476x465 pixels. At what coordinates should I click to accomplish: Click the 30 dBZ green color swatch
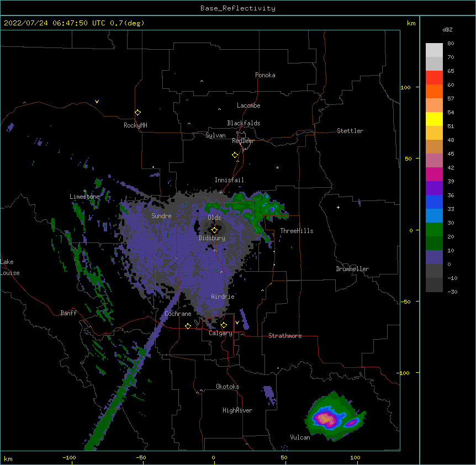434,229
